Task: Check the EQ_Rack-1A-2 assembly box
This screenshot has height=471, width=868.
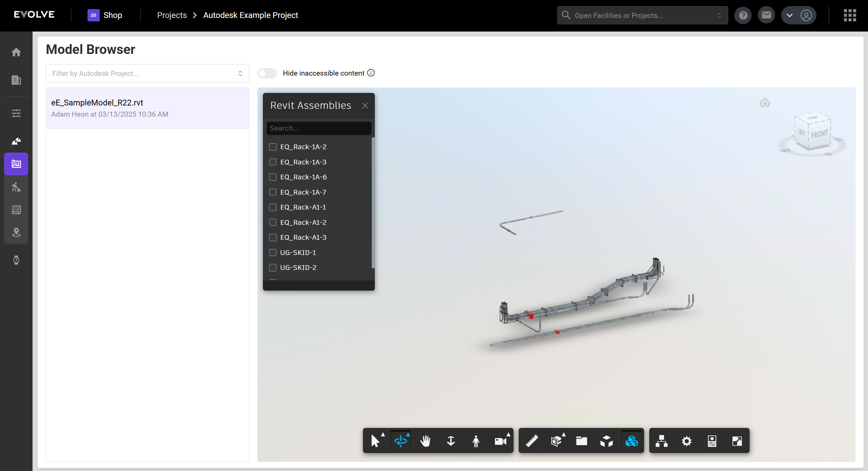Action: (273, 147)
